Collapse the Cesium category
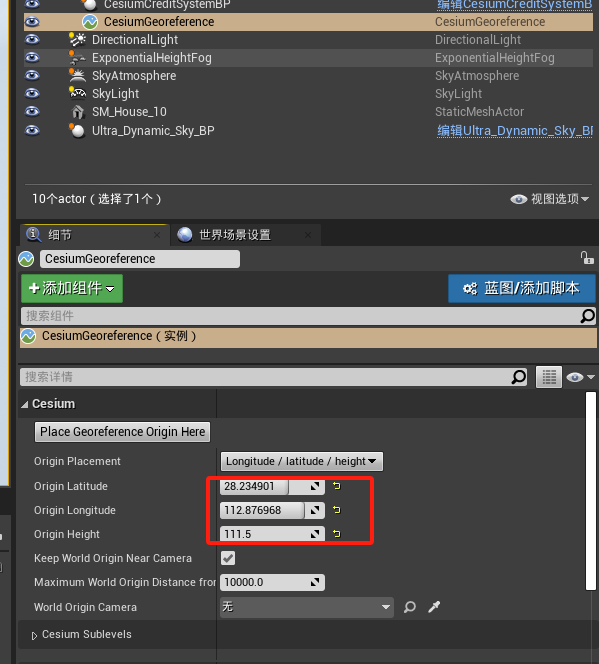The image size is (599, 664). pos(25,404)
